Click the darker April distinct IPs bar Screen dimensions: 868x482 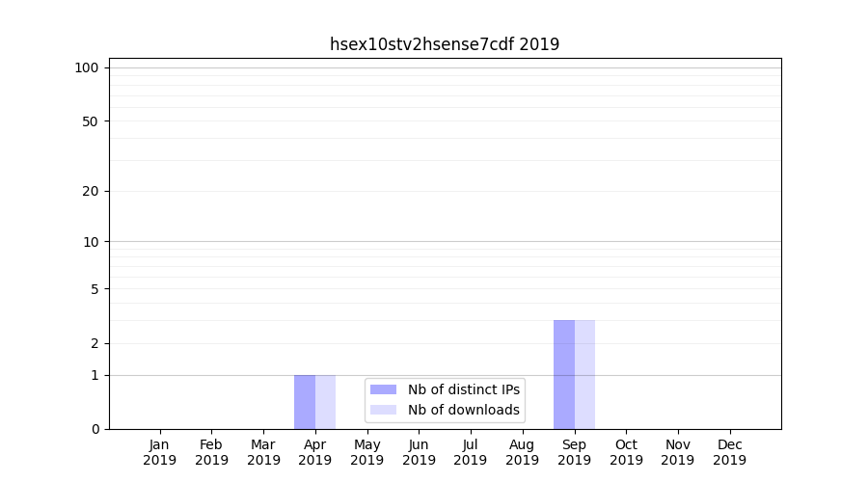pos(305,402)
